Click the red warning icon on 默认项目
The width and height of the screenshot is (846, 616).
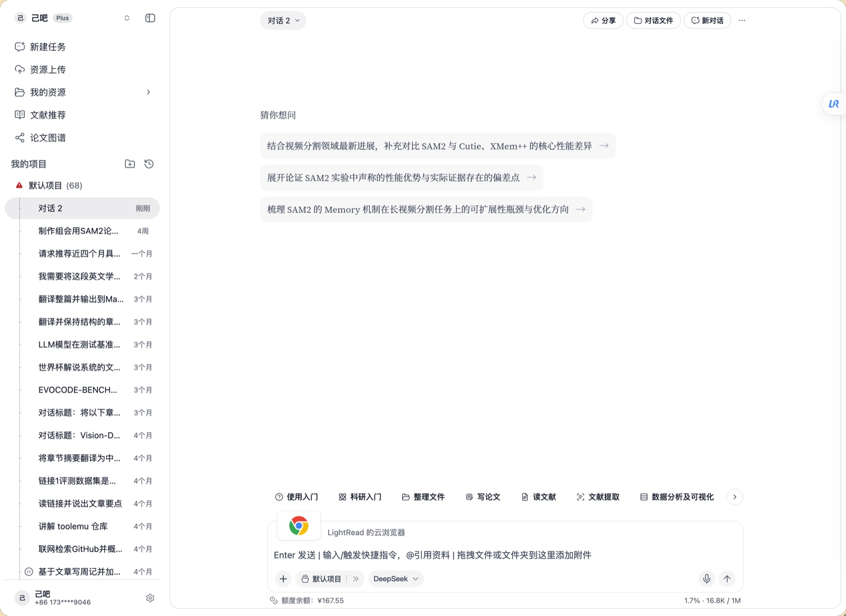[x=19, y=186]
